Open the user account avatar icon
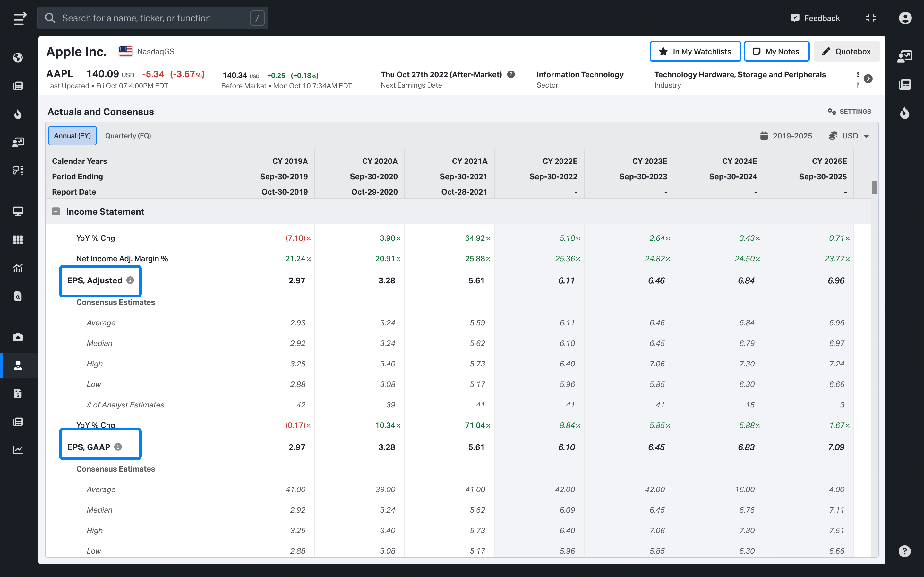This screenshot has width=924, height=577. pos(905,18)
